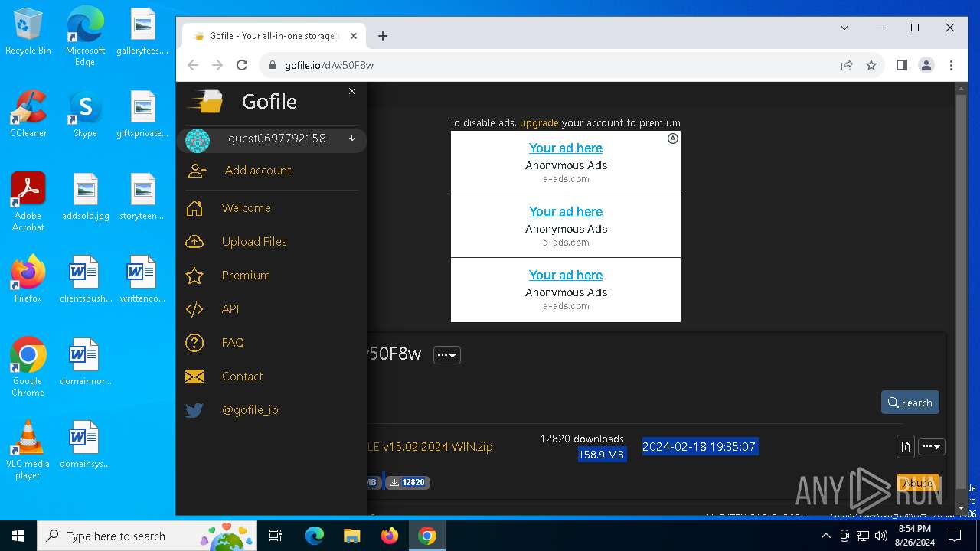
Task: Open Add account option
Action: (258, 171)
